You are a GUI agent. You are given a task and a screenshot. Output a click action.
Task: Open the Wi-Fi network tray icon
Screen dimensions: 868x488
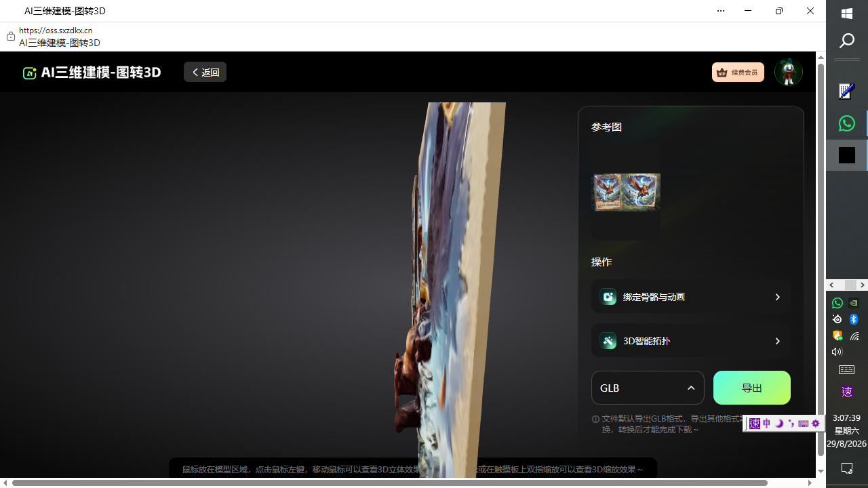point(854,335)
